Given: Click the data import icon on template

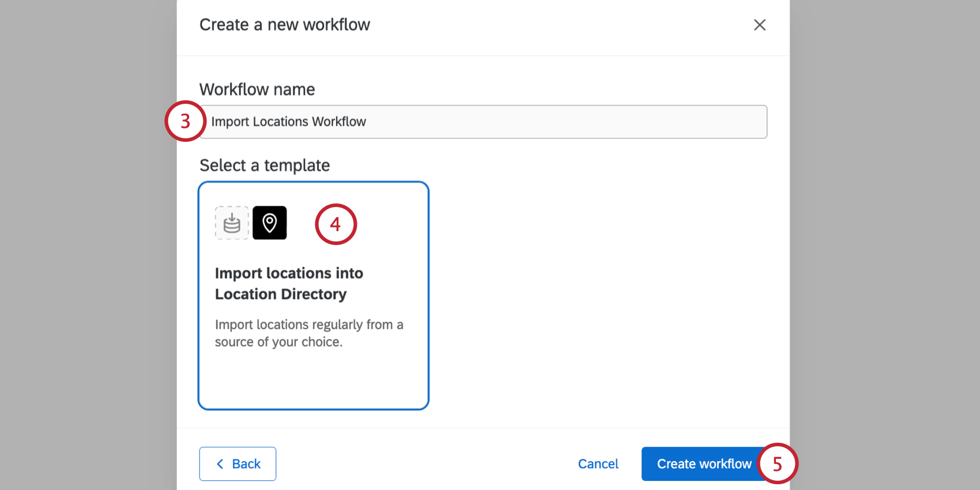Looking at the screenshot, I should (232, 223).
